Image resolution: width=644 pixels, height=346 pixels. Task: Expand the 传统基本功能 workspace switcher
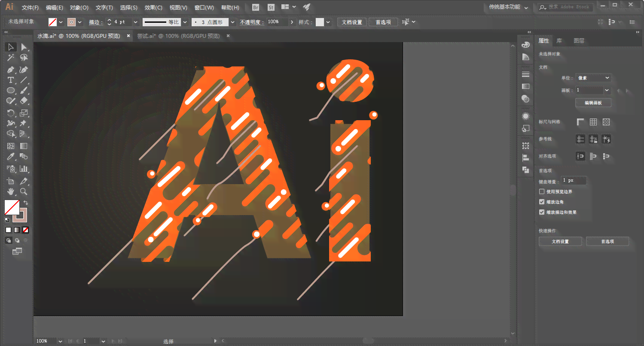(x=508, y=7)
